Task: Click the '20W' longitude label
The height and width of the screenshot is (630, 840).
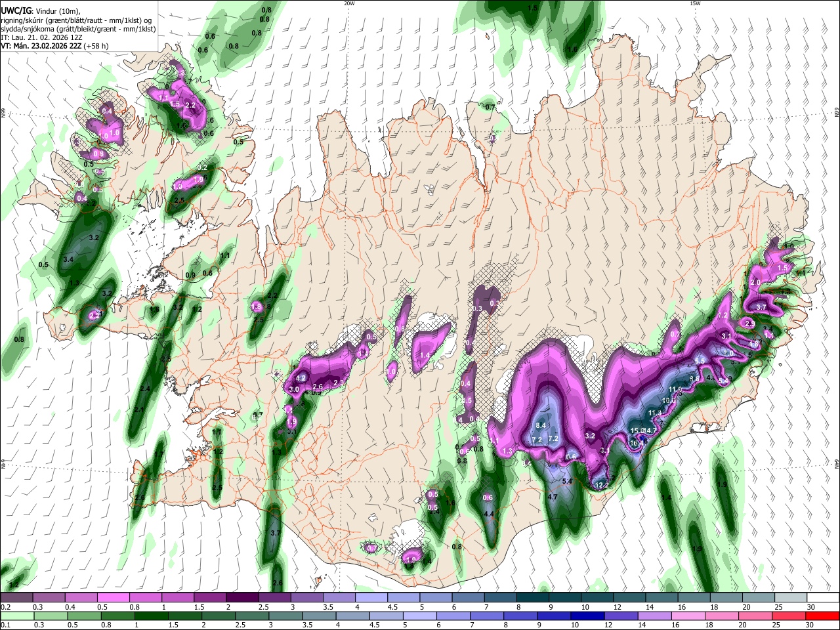Action: (349, 3)
